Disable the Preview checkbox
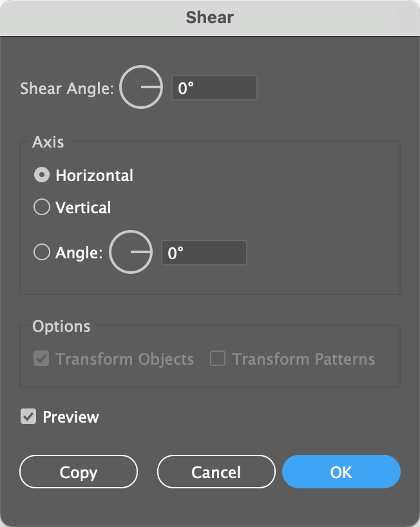 (x=28, y=417)
